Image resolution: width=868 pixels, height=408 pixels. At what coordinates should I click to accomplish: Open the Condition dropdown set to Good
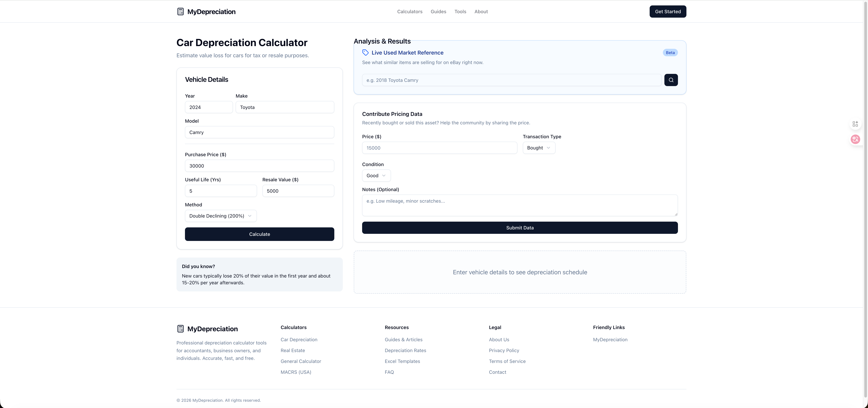coord(376,175)
